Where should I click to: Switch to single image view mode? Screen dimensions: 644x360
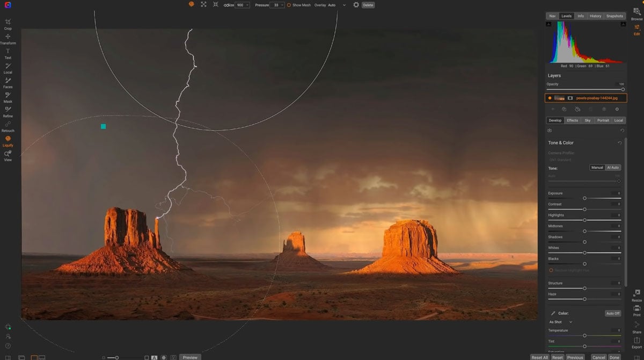[x=34, y=357]
